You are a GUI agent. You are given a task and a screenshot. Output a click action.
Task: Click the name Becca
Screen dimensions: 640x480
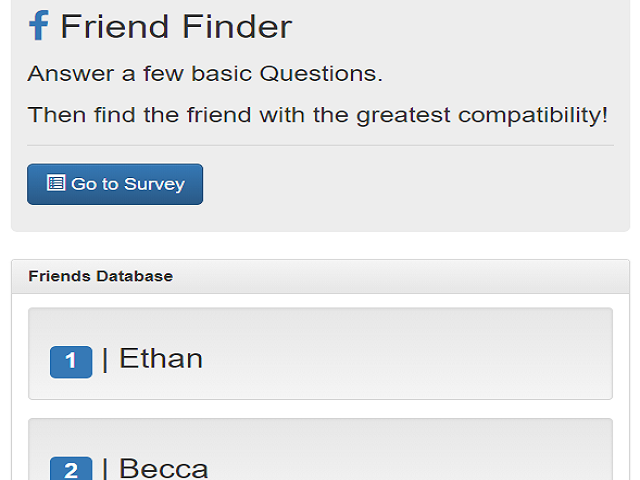pyautogui.click(x=164, y=468)
